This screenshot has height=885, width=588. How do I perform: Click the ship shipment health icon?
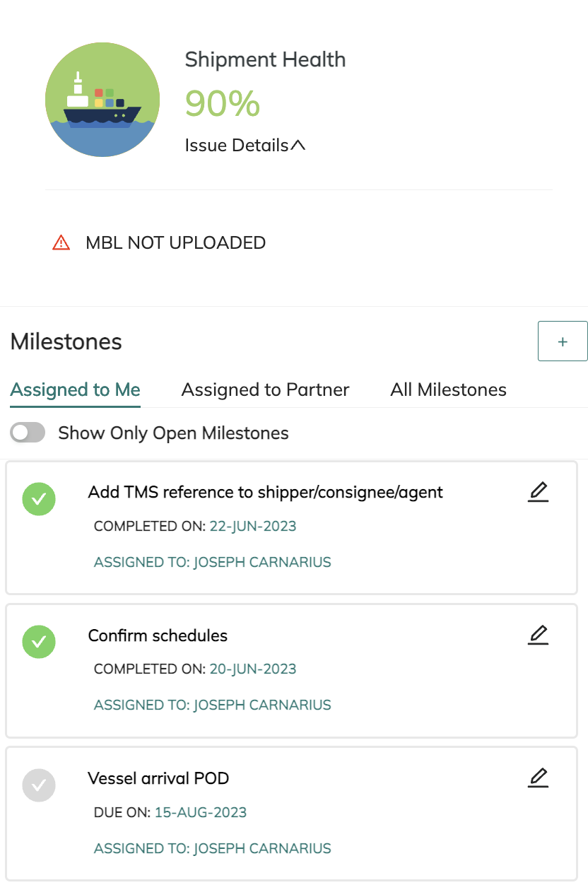tap(102, 99)
